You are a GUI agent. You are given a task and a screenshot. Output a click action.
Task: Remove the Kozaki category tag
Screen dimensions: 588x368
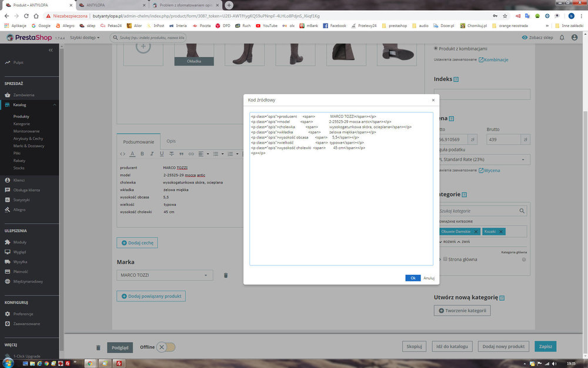500,231
